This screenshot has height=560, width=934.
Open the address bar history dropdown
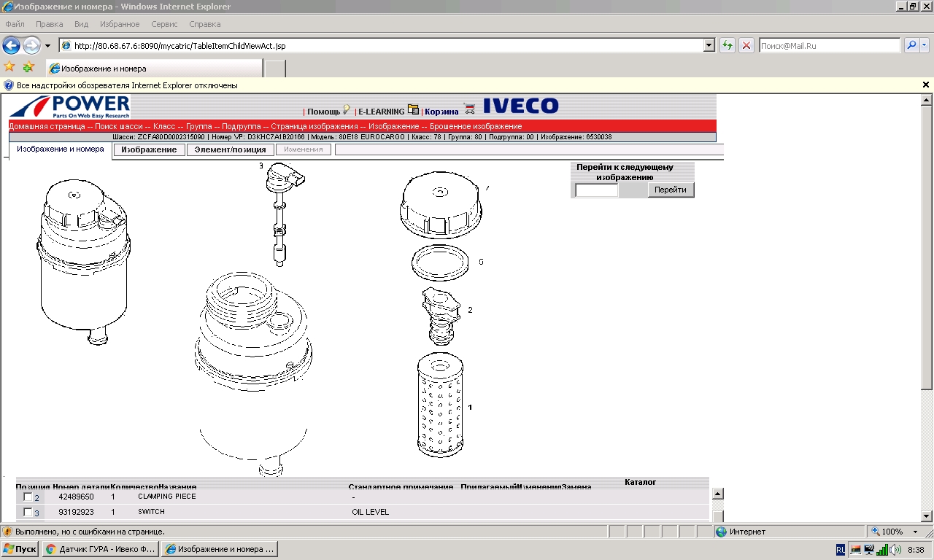pyautogui.click(x=709, y=45)
